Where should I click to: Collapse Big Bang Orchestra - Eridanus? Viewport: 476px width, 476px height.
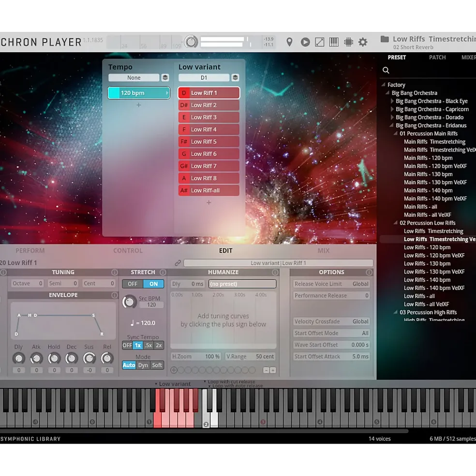(x=391, y=125)
